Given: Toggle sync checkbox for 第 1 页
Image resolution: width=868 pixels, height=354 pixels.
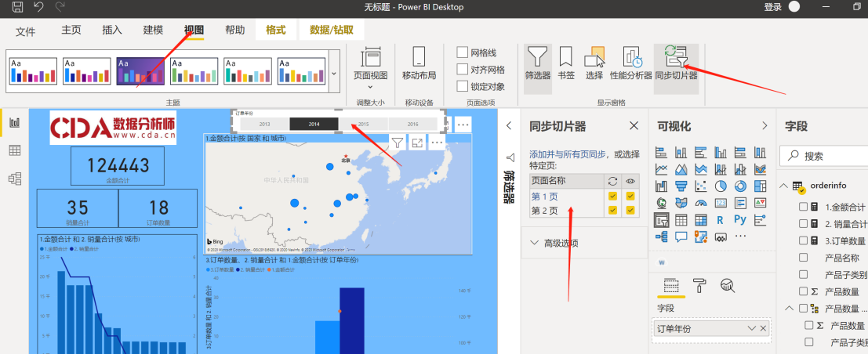Looking at the screenshot, I should [x=613, y=196].
